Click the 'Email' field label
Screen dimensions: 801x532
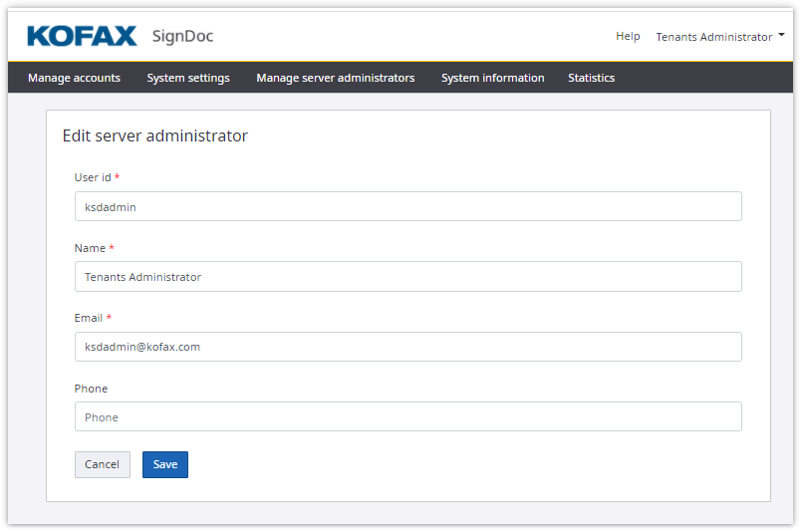tap(89, 318)
